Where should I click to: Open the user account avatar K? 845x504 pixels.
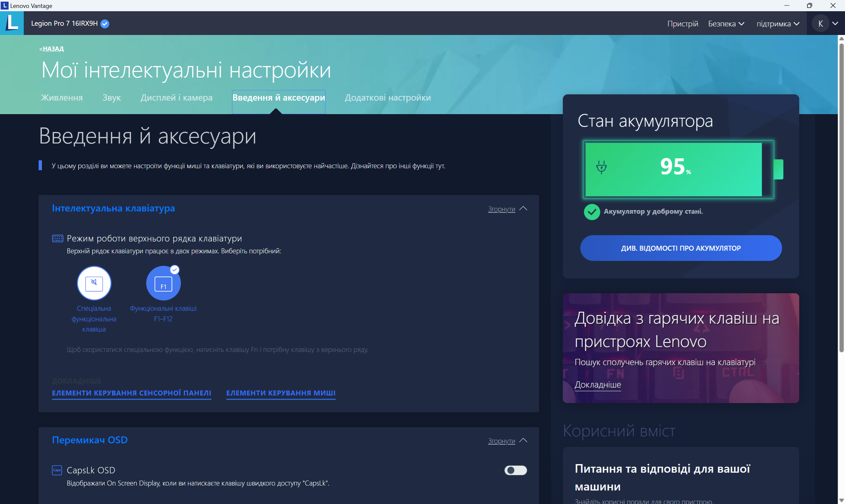[820, 24]
